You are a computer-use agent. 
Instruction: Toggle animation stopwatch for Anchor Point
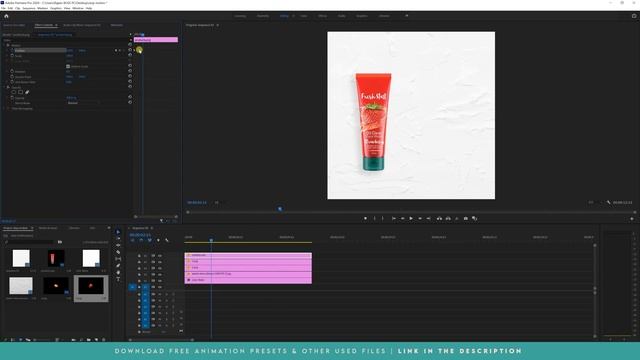[12, 77]
